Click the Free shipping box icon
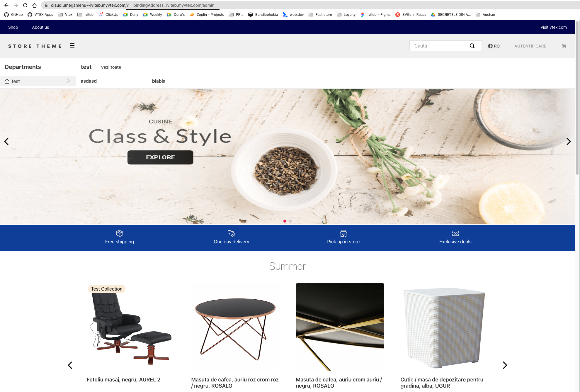Image resolution: width=580 pixels, height=392 pixels. pyautogui.click(x=120, y=233)
